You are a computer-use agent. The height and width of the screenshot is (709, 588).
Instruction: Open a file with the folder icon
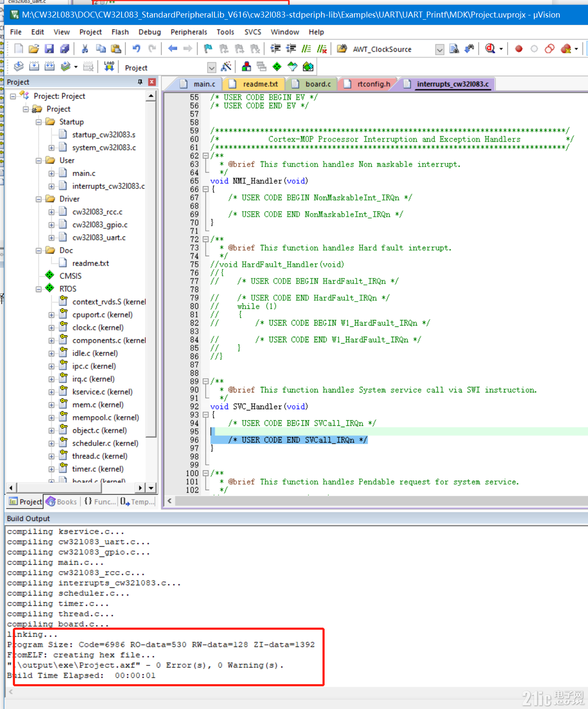click(x=34, y=49)
